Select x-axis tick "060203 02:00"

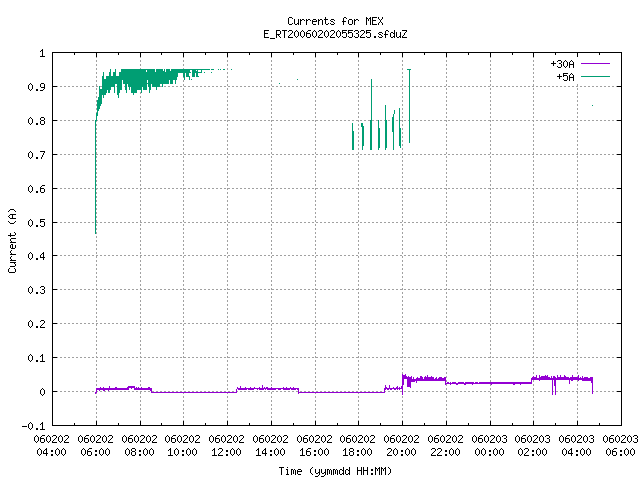(x=533, y=446)
